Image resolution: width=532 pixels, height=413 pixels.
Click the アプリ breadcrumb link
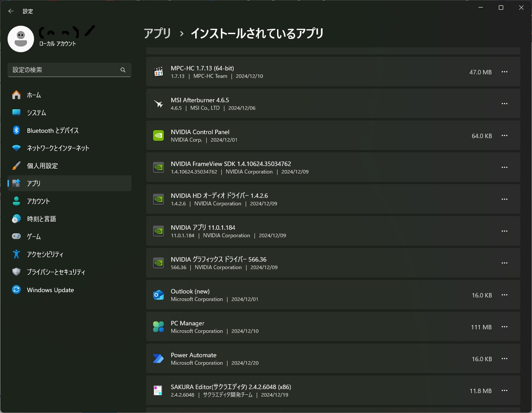[157, 34]
